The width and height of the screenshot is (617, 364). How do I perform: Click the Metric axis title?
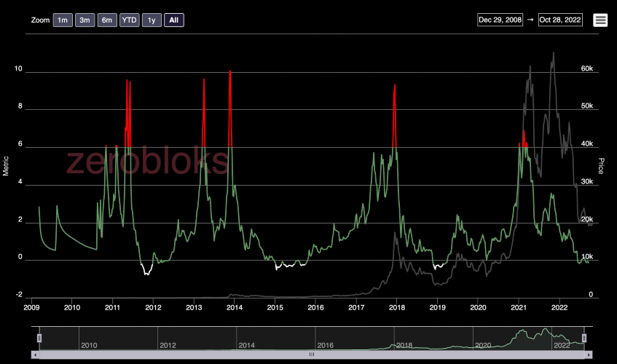coord(6,166)
